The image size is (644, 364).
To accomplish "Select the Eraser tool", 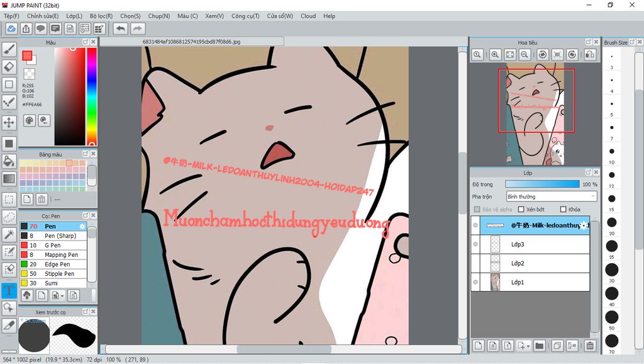I will tap(9, 67).
